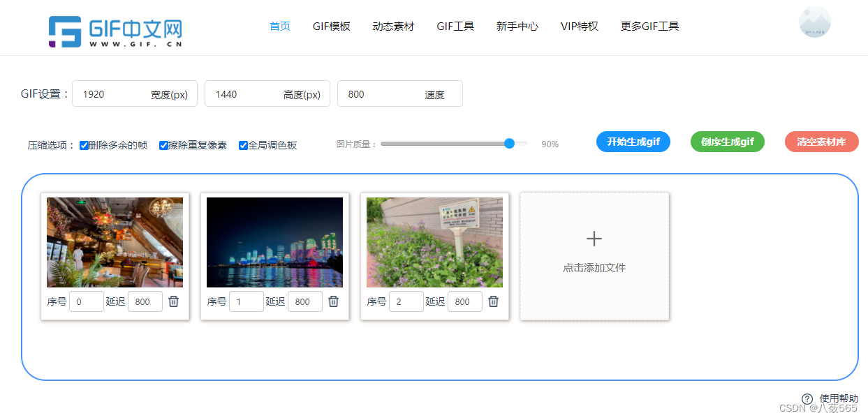Open the 动态素材 nav item
The height and width of the screenshot is (420, 868).
pos(393,27)
